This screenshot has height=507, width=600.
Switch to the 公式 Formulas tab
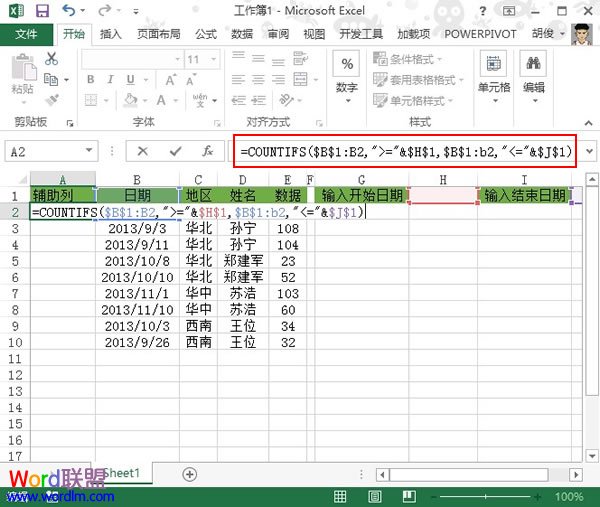[x=206, y=34]
